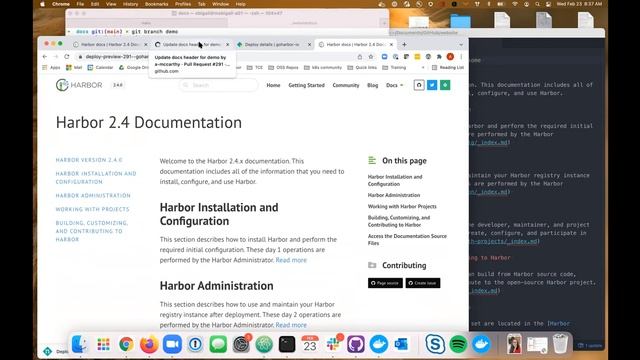Open Firefox from the Dock
This screenshot has width=640, height=360.
pyautogui.click(x=149, y=344)
